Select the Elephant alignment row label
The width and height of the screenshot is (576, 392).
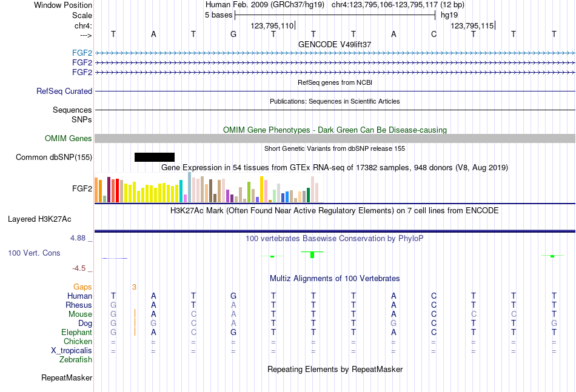(x=77, y=332)
